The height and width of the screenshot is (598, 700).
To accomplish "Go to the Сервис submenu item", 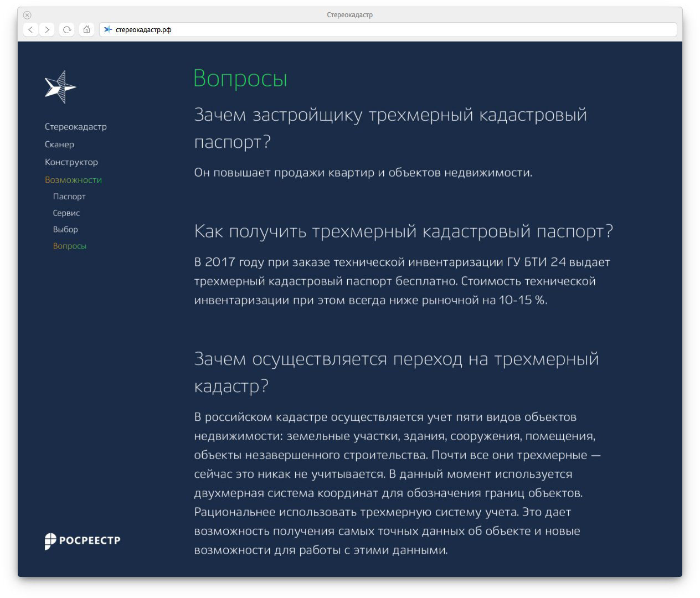I will click(x=66, y=213).
